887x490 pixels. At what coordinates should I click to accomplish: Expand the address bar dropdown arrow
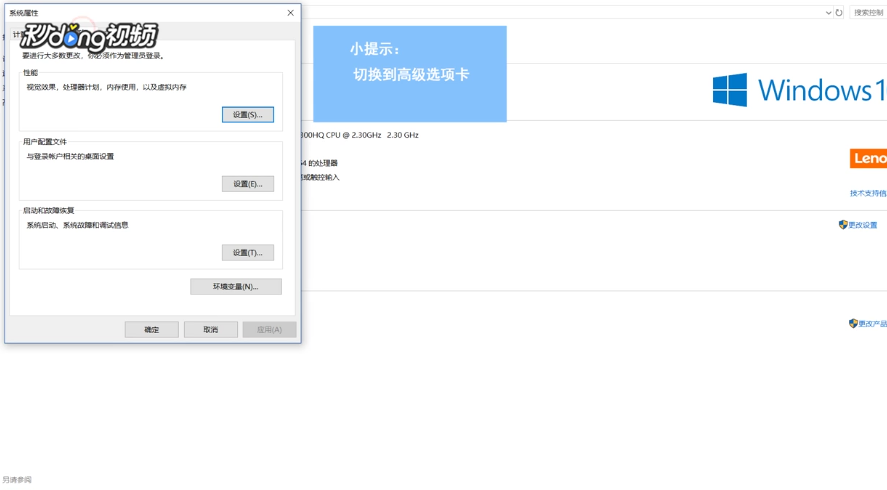[x=828, y=12]
